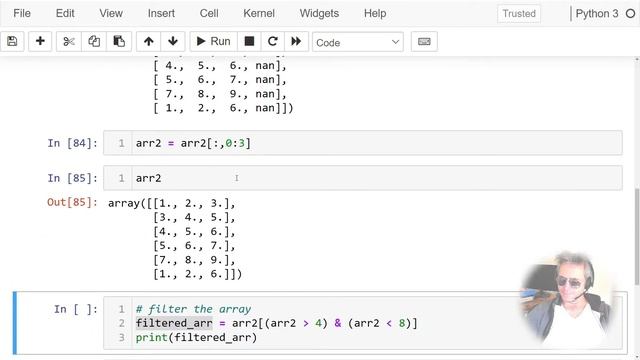Open the File menu
The height and width of the screenshot is (360, 640).
tap(22, 13)
